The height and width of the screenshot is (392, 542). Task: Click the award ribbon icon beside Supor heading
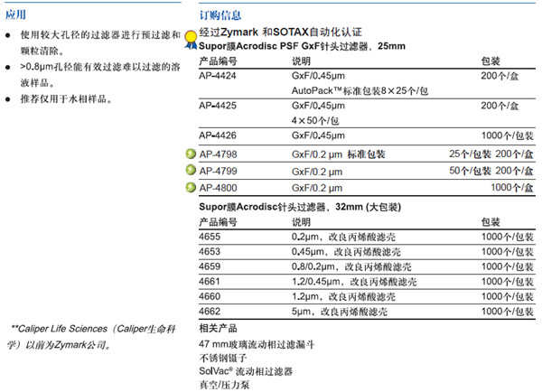click(x=191, y=39)
